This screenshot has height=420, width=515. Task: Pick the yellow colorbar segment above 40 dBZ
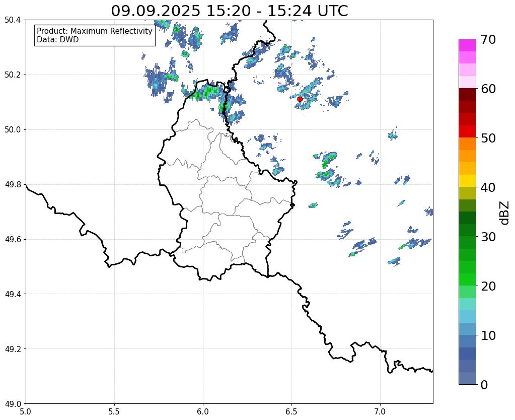pyautogui.click(x=467, y=181)
